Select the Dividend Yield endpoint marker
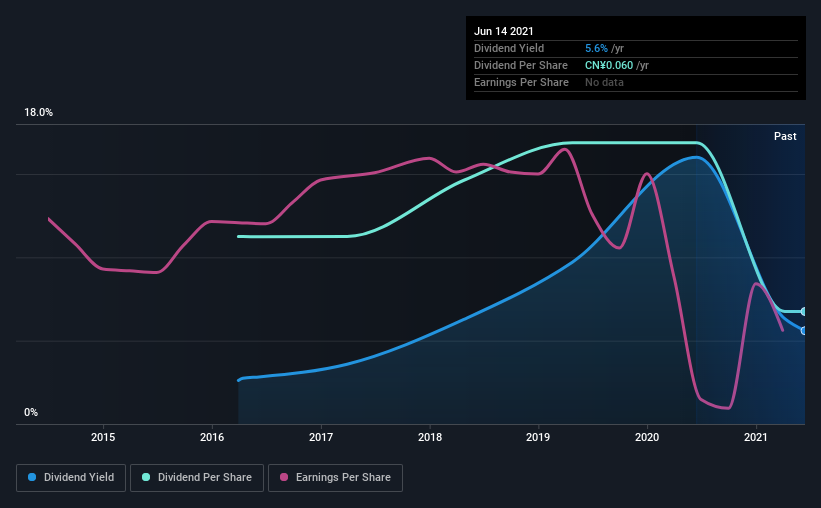 tap(803, 331)
